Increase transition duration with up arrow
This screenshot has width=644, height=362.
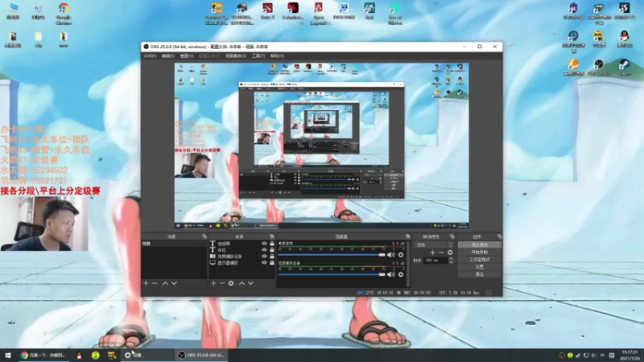451,258
